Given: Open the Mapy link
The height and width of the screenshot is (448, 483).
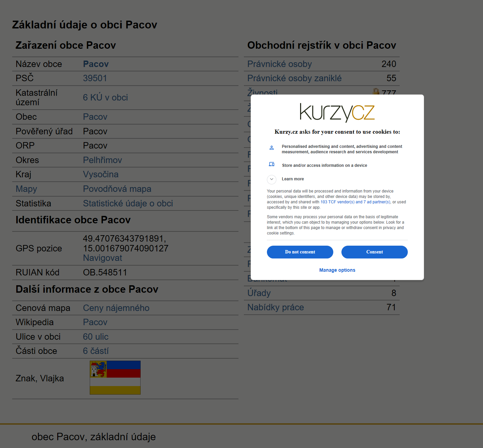Looking at the screenshot, I should click(x=26, y=189).
